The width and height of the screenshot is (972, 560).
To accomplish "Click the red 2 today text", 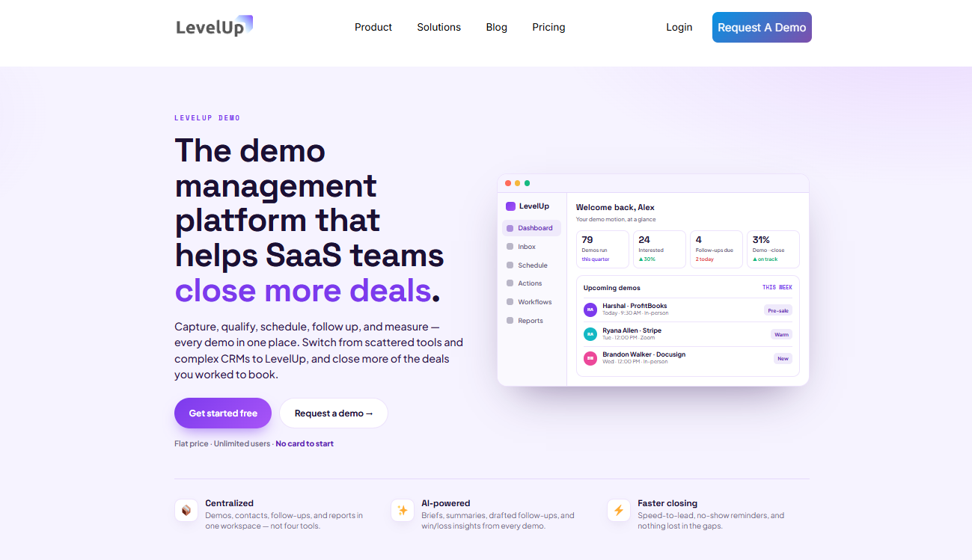I will pyautogui.click(x=705, y=259).
